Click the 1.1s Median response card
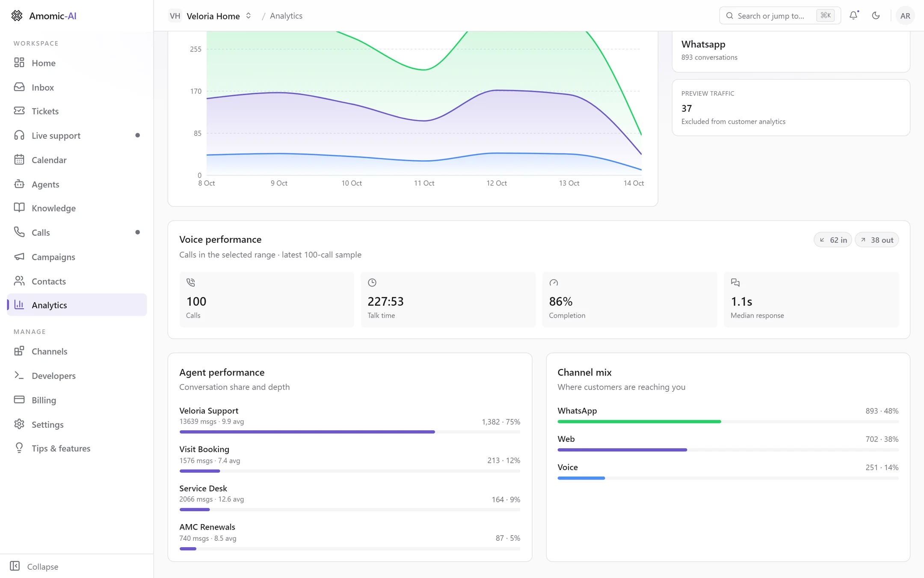The width and height of the screenshot is (924, 578). 811,300
